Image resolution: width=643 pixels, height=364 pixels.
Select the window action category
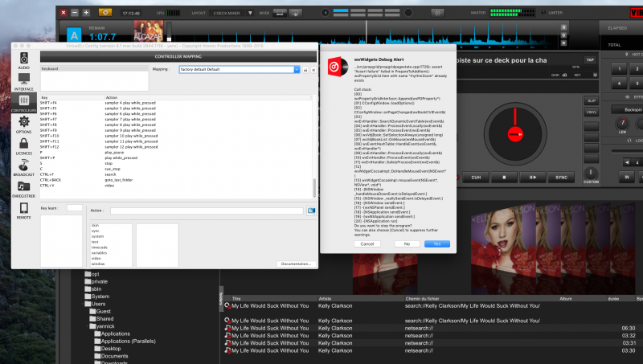98,264
